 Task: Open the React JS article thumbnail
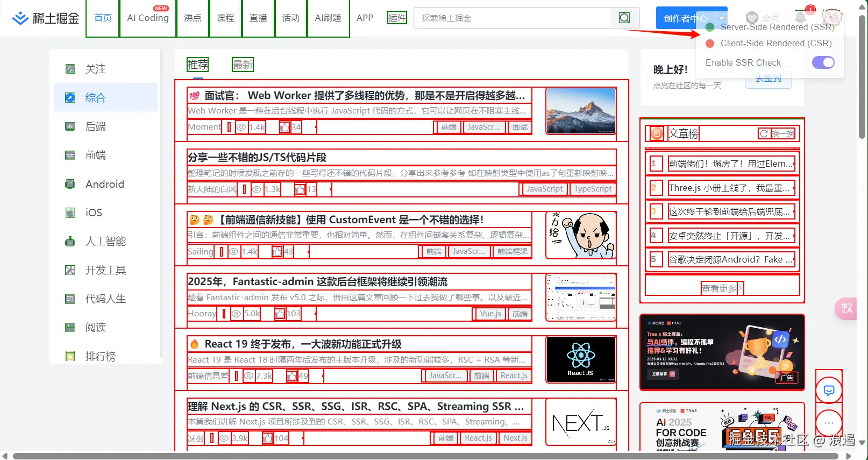click(581, 359)
